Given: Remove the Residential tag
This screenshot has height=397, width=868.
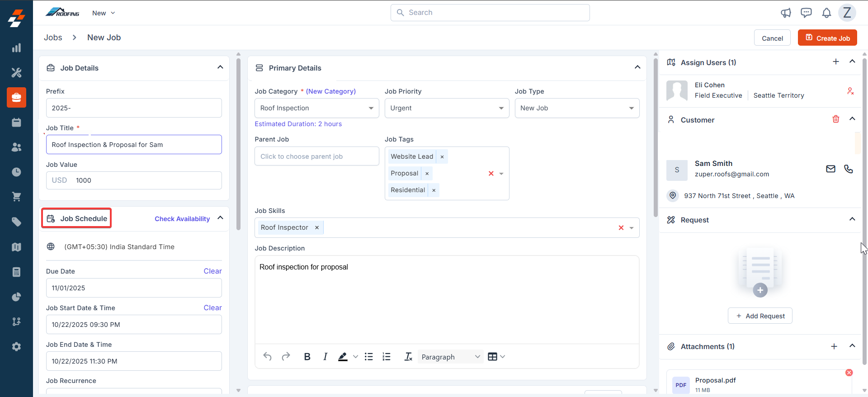Looking at the screenshot, I should [x=434, y=190].
